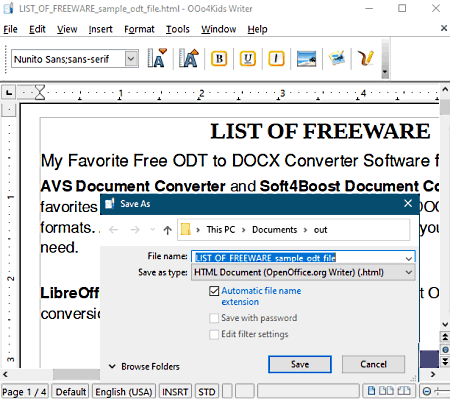Click the indent marker on horizontal ruler
450x399 pixels.
click(x=40, y=92)
